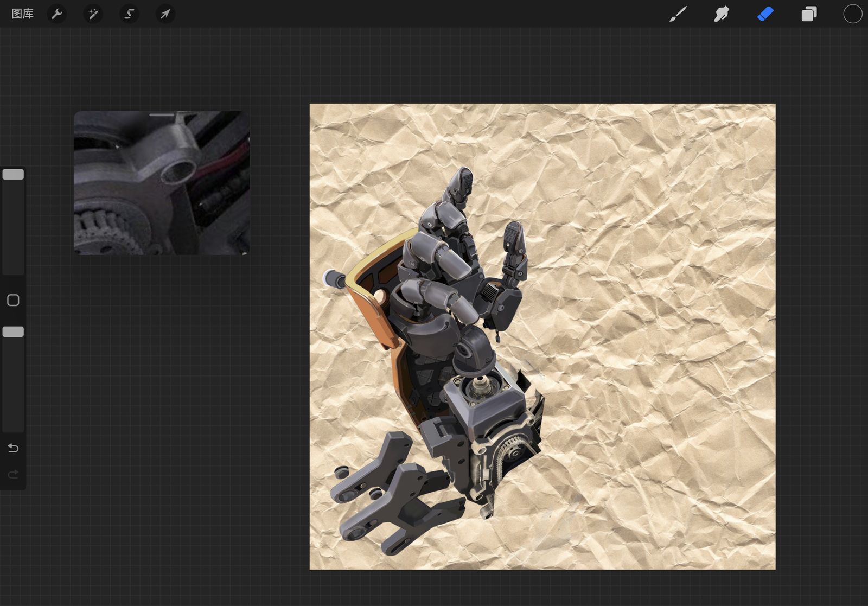
Task: Activate the Selection tool
Action: click(x=129, y=14)
